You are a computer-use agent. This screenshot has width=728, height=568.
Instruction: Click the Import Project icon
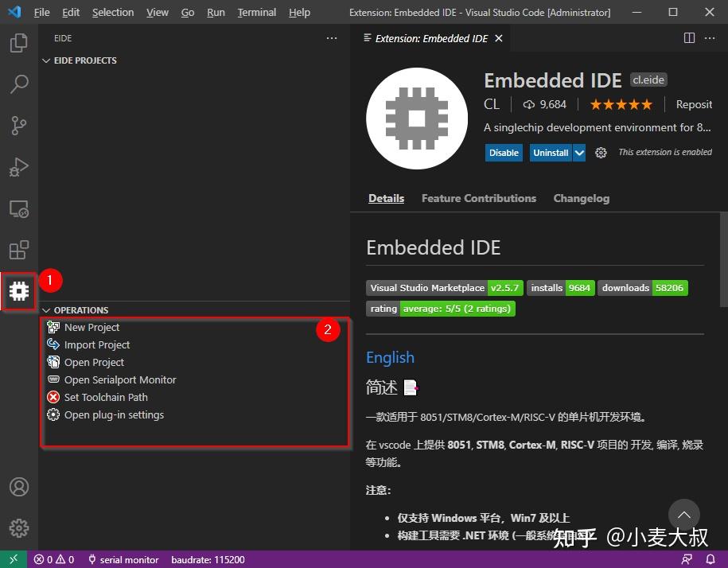click(53, 344)
